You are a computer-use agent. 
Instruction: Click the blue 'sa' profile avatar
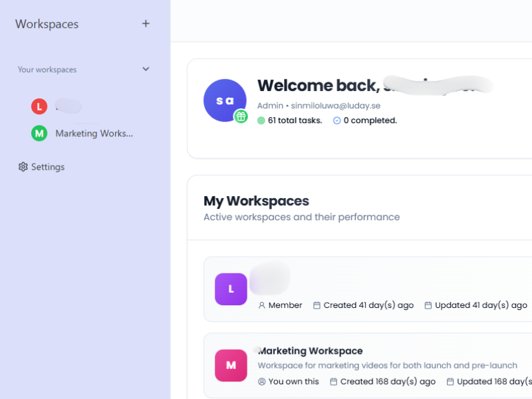[225, 100]
